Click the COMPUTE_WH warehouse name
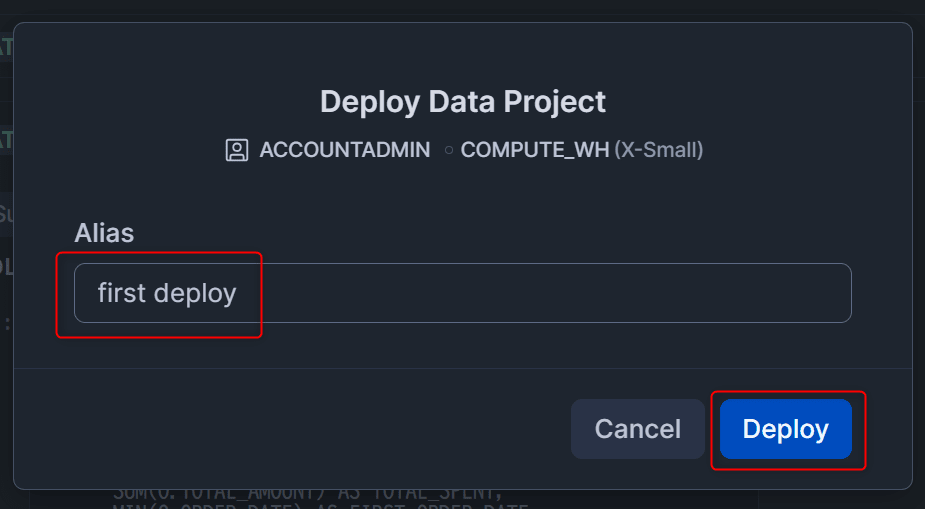Viewport: 925px width, 509px height. [x=534, y=150]
